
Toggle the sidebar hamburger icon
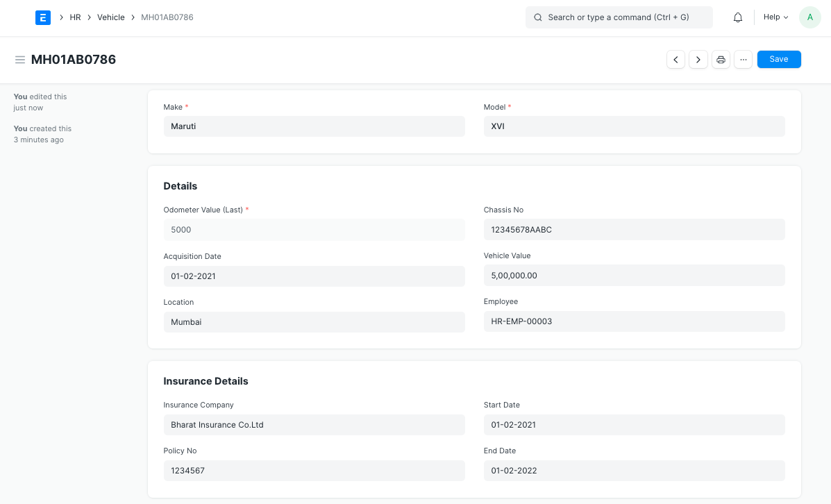point(20,60)
